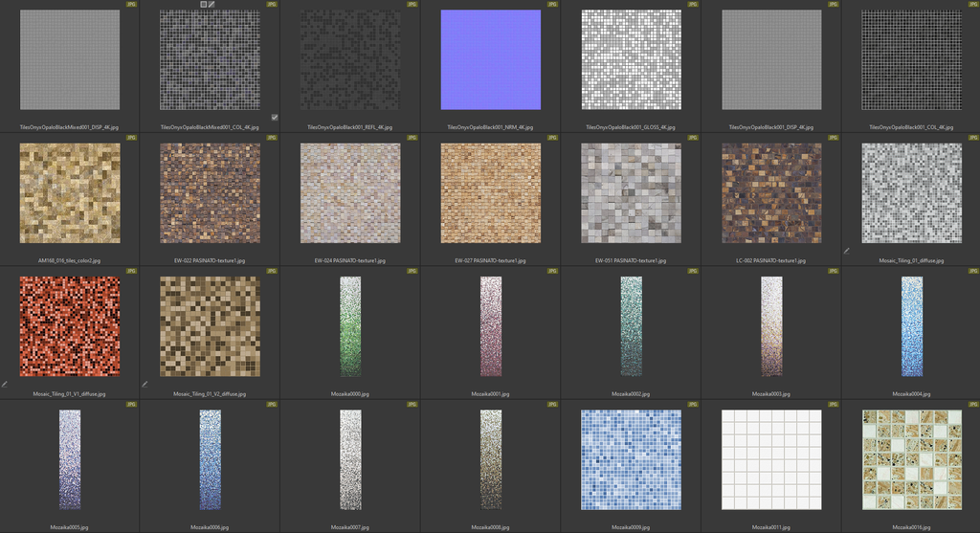Select the red Mosaic_Tiling_01_V1_diffuse thumbnail
980x533 pixels.
[x=70, y=326]
